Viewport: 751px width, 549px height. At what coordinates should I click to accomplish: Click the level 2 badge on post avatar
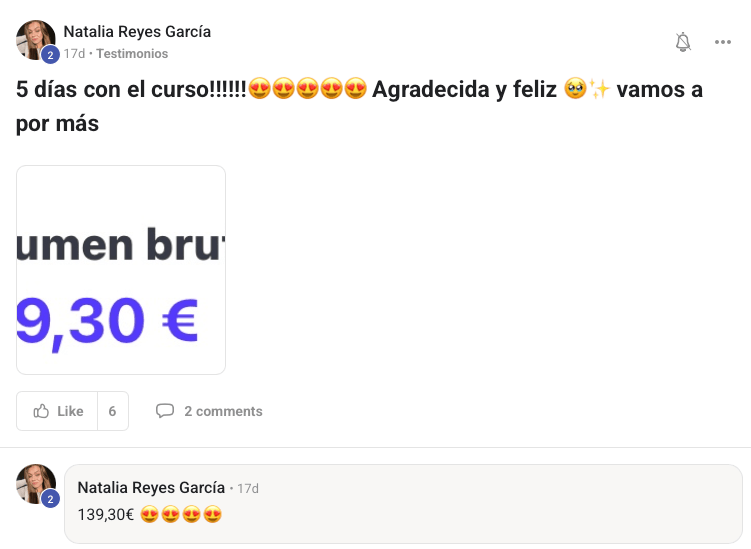click(x=50, y=55)
